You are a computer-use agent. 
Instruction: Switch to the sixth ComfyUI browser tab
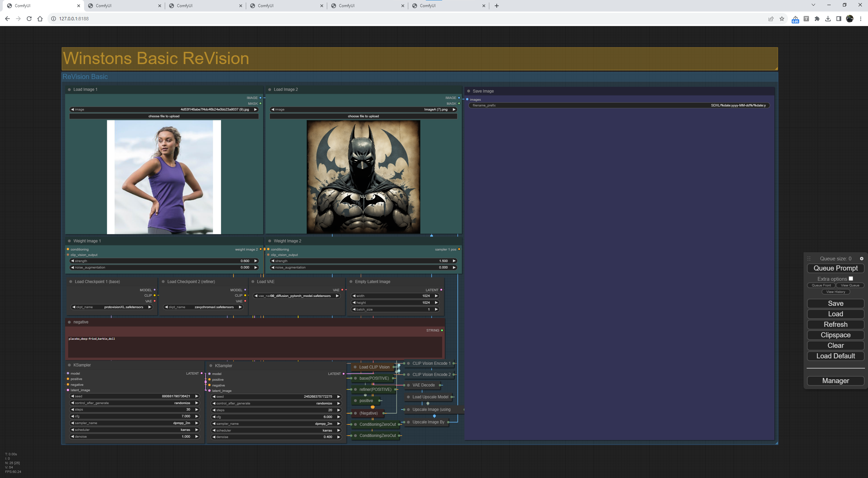coord(448,6)
